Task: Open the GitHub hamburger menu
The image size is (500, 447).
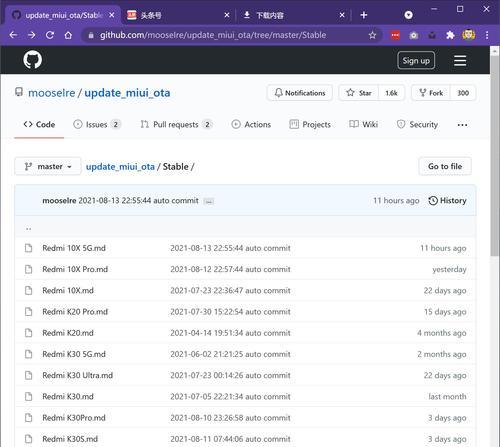Action: pos(460,61)
